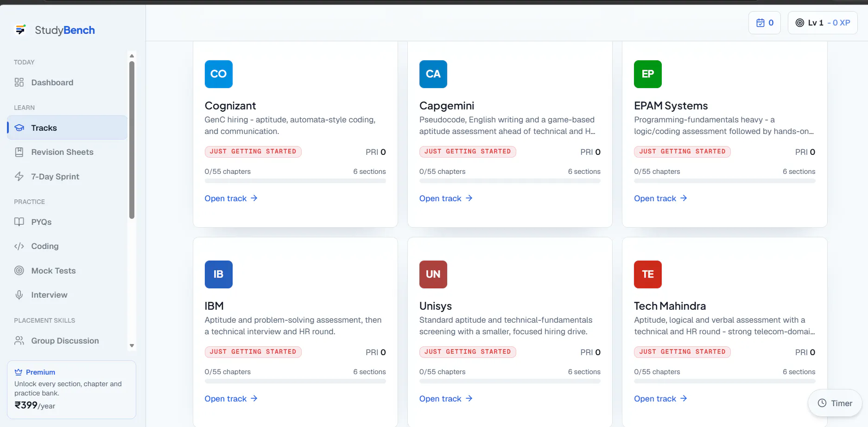Click the Unisys card title

pyautogui.click(x=436, y=306)
